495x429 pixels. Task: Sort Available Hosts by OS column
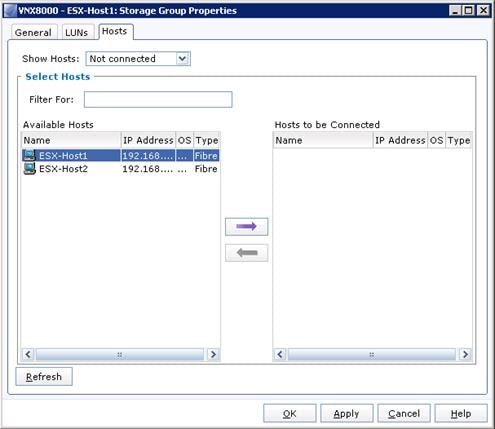point(184,140)
